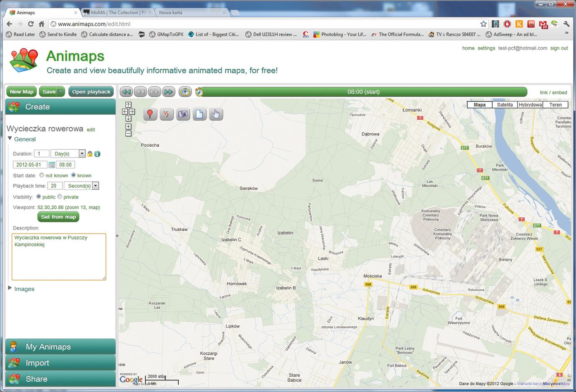This screenshot has width=576, height=392.
Task: Click the duration info icon
Action: (97, 154)
